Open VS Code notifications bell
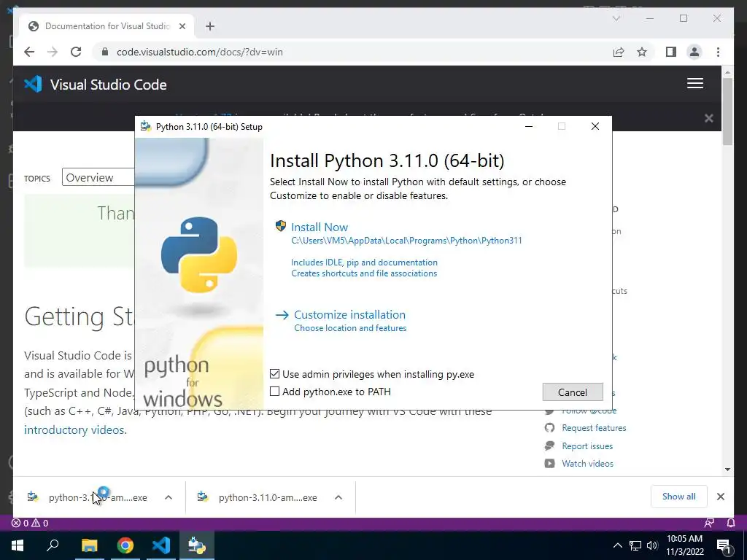Screen dimensions: 747x560 point(730,523)
